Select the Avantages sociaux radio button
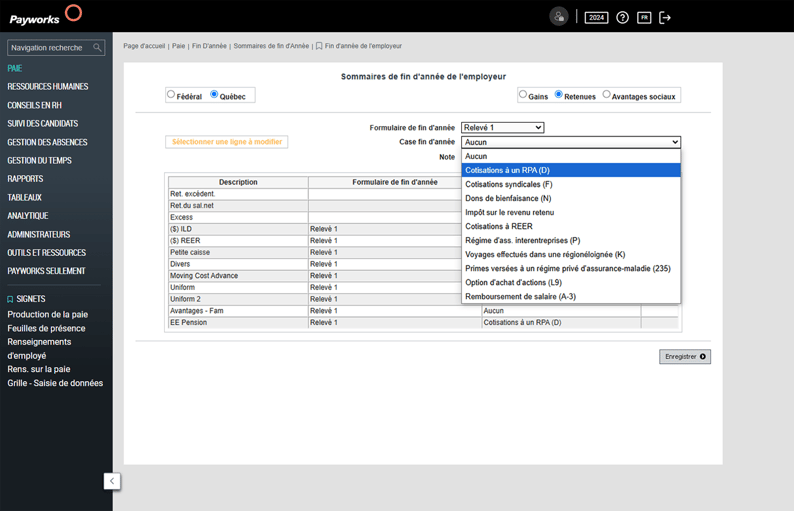The width and height of the screenshot is (794, 511). pyautogui.click(x=607, y=94)
